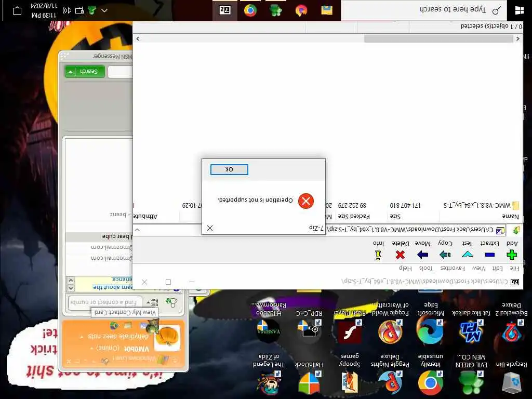Click the green plus Add icon in 7-Zip
532x399 pixels.
tap(512, 255)
